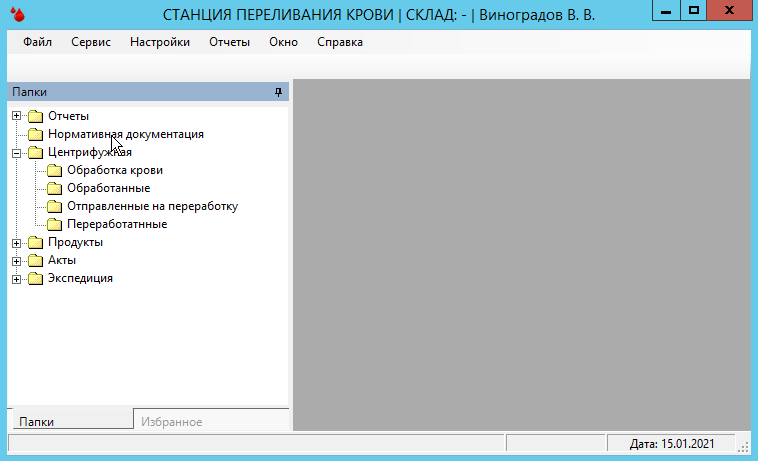The height and width of the screenshot is (461, 758).
Task: Expand the Экспедиция folder node
Action: point(16,278)
